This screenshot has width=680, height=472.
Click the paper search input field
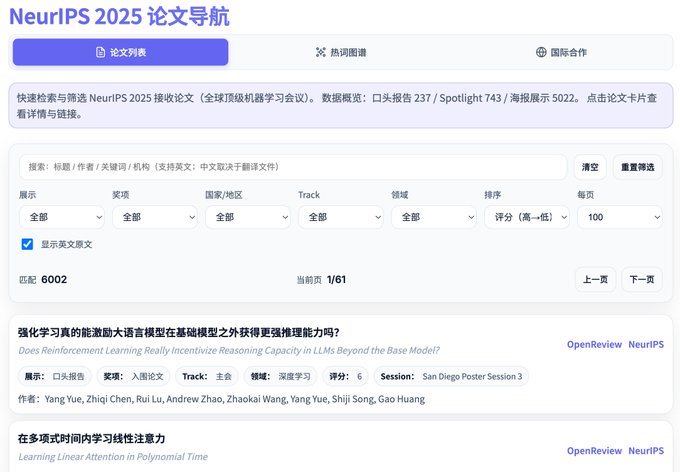(x=293, y=167)
